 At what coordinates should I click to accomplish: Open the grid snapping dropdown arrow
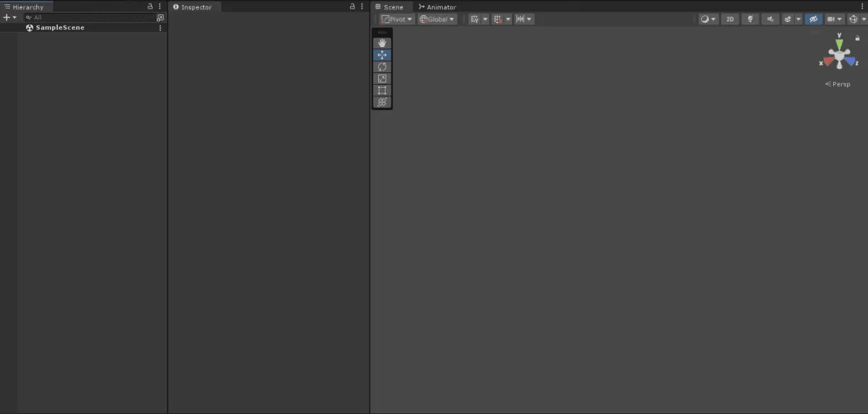[485, 20]
